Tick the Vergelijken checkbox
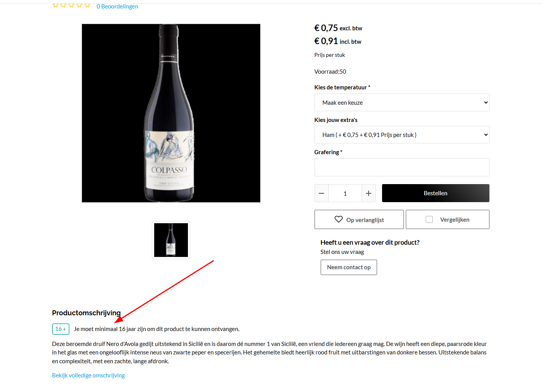Image resolution: width=542 pixels, height=392 pixels. (x=429, y=219)
